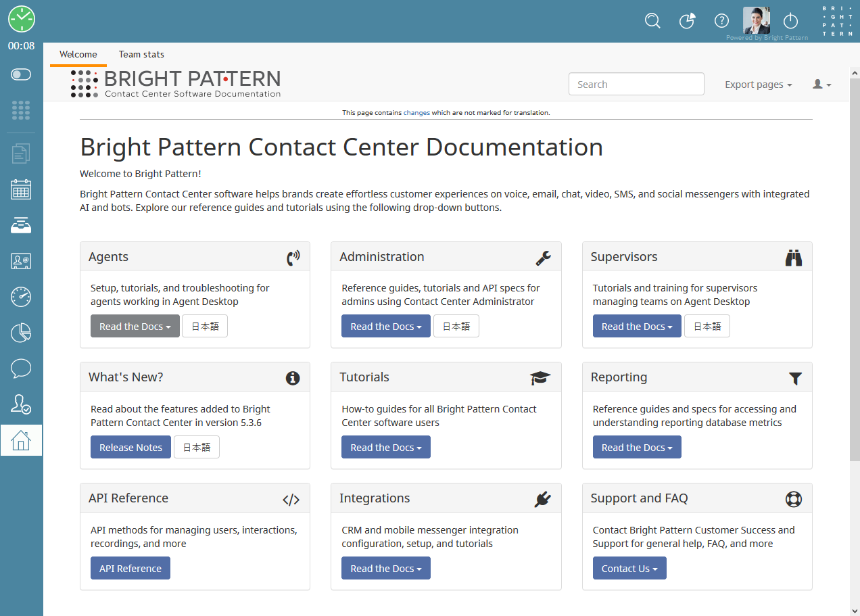Open the cases inbox tray icon
860x616 pixels.
(21, 226)
